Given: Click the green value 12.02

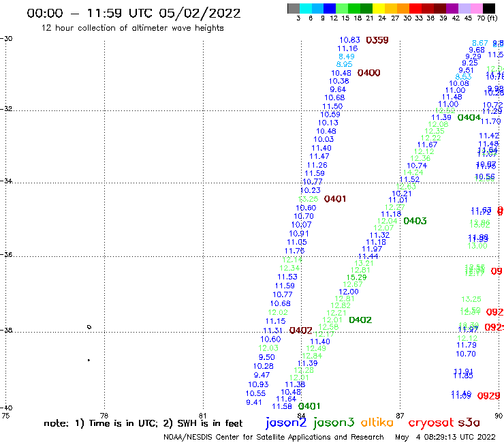Looking at the screenshot, I should coord(278,313).
